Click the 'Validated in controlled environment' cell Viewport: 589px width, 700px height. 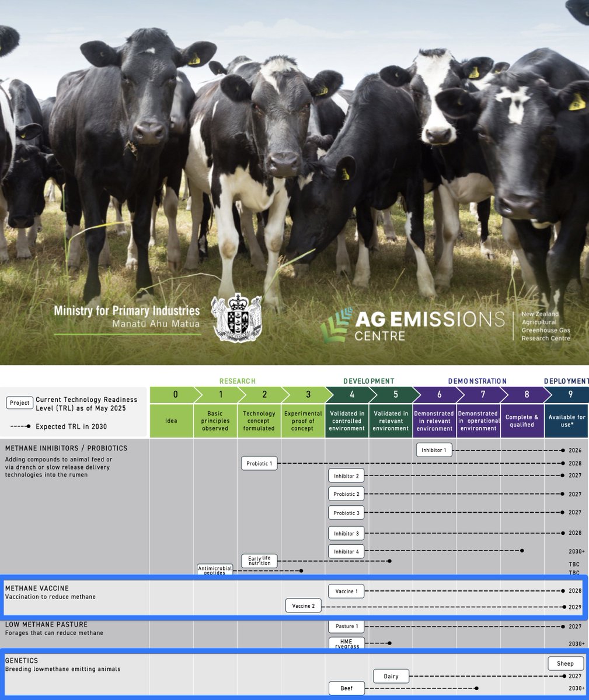coord(347,421)
